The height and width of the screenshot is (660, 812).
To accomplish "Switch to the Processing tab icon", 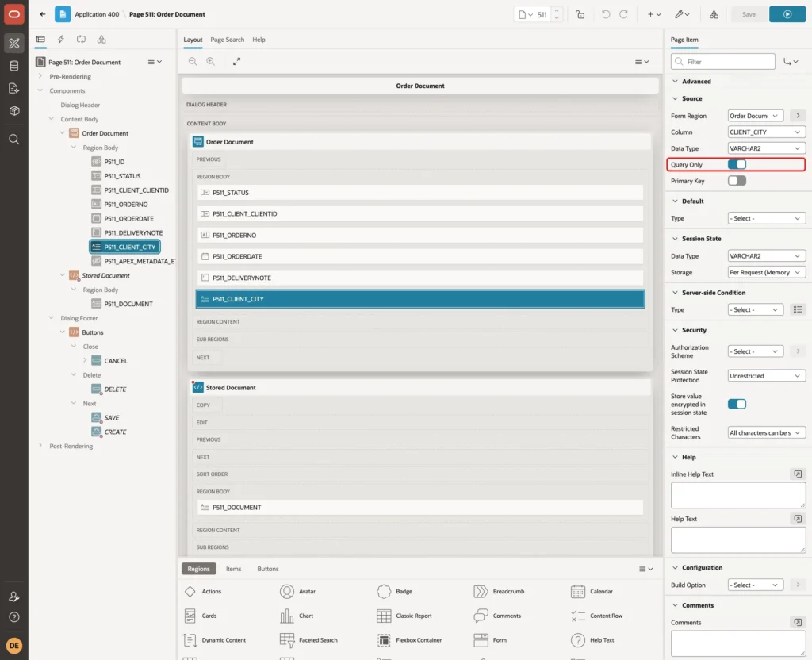I will click(82, 40).
